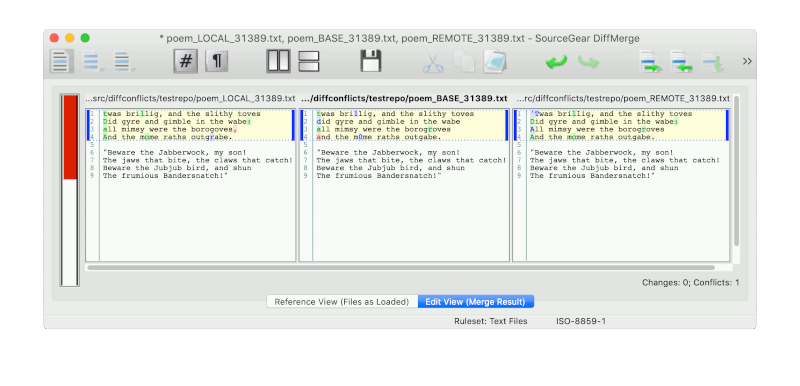Click the scissors cut icon
The height and width of the screenshot is (386, 800).
pos(433,62)
